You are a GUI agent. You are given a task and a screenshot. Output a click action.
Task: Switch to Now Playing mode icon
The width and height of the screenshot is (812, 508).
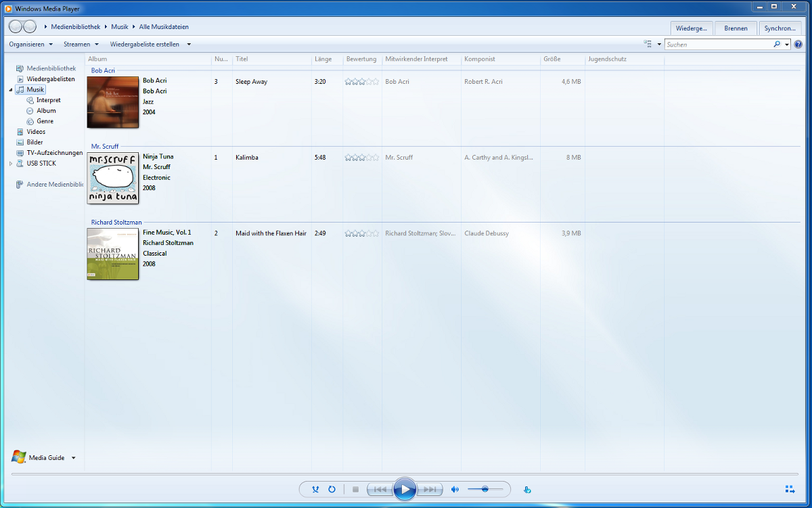pyautogui.click(x=790, y=489)
